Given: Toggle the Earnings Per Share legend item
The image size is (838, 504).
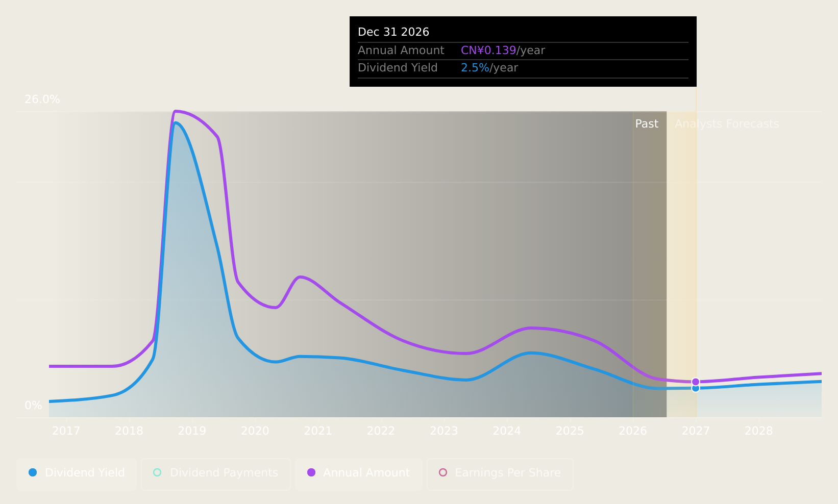Looking at the screenshot, I should point(500,473).
